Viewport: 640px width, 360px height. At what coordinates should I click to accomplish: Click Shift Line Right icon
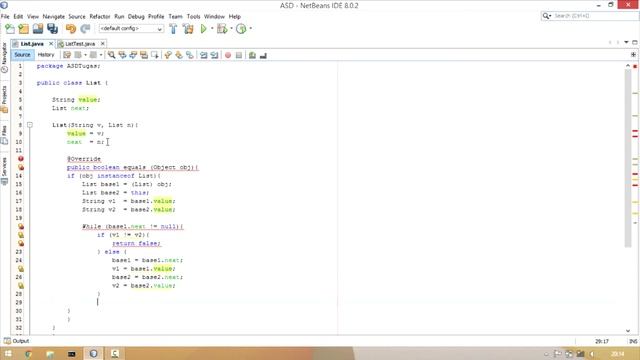tap(214, 55)
